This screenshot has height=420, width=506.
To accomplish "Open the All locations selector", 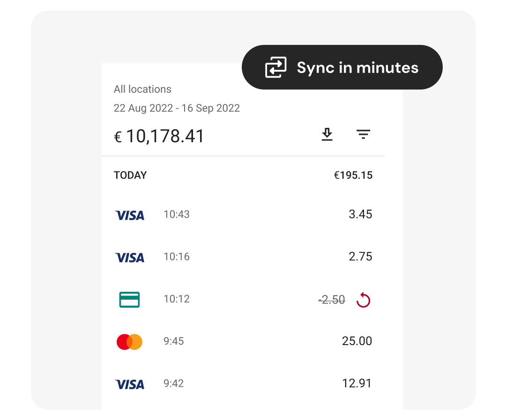I will (142, 89).
